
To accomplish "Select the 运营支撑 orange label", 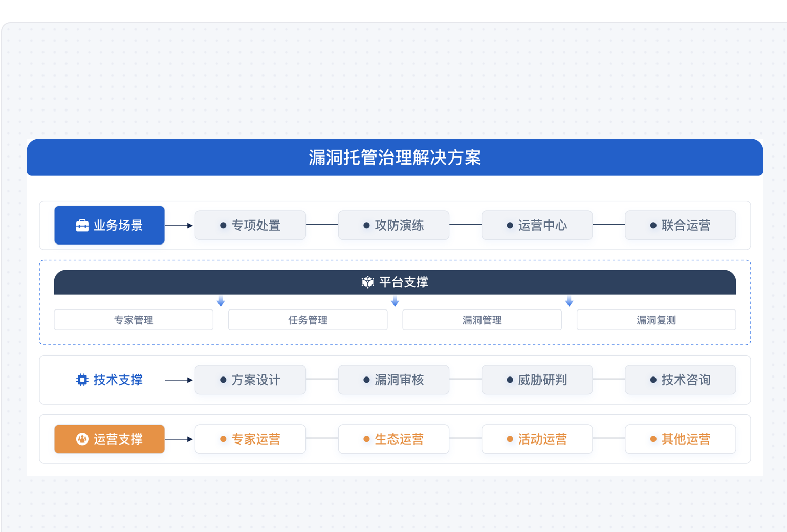I will [x=110, y=439].
